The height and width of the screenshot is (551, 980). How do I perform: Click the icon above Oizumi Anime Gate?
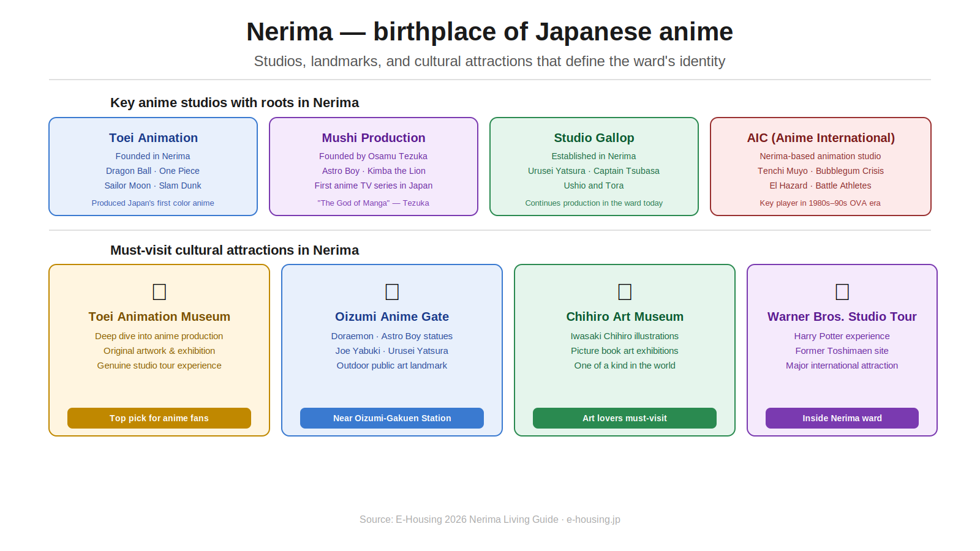pos(392,291)
